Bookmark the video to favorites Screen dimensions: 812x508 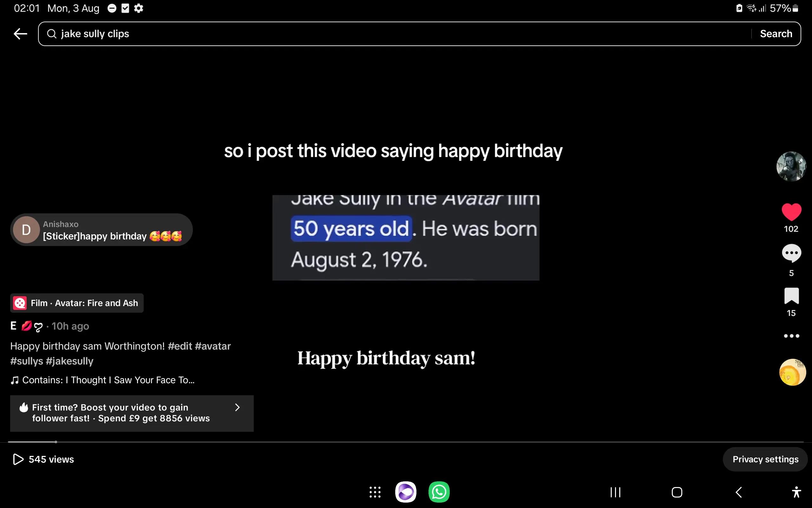tap(791, 296)
